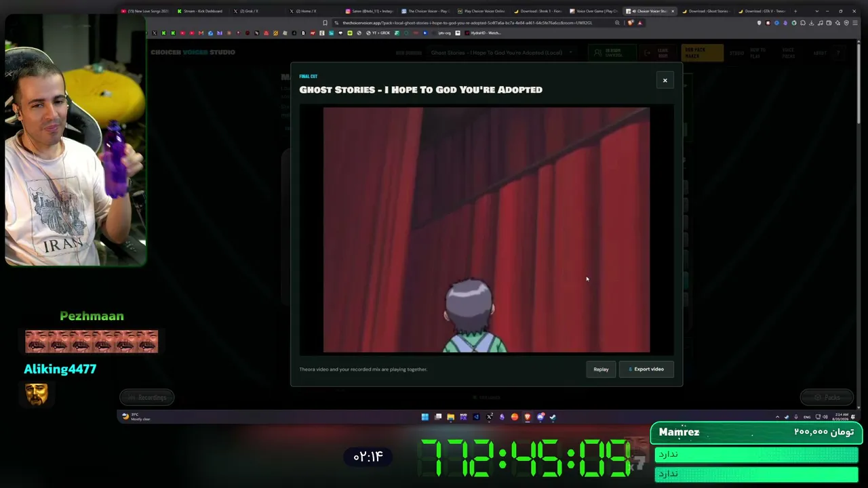Image resolution: width=868 pixels, height=488 pixels.
Task: Switch to the Download GTA V tab
Action: [x=762, y=11]
